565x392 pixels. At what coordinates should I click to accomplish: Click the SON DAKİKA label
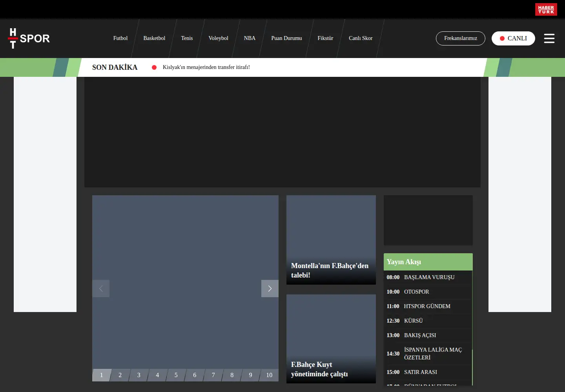[115, 67]
